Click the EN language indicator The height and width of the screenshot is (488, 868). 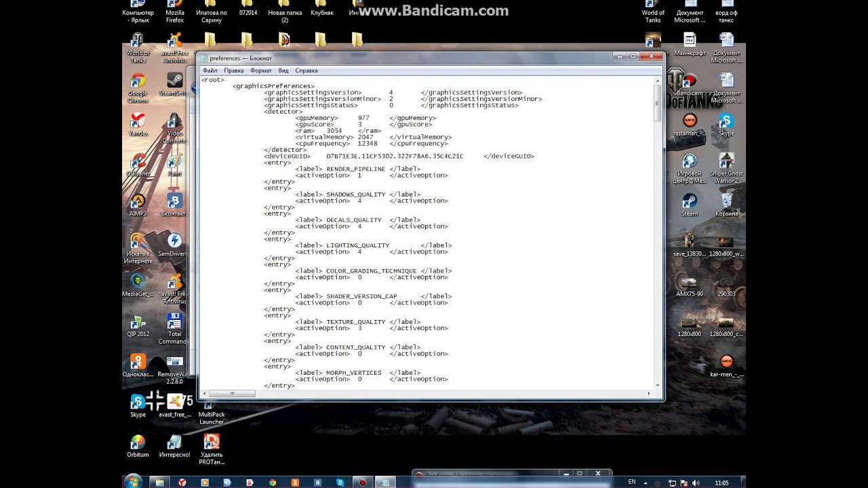pos(632,482)
